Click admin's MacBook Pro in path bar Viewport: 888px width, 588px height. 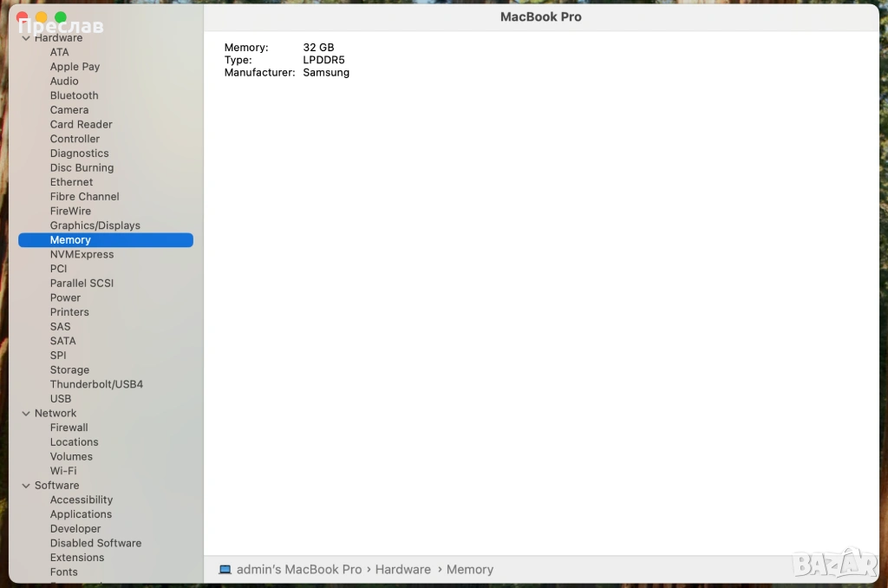click(299, 570)
